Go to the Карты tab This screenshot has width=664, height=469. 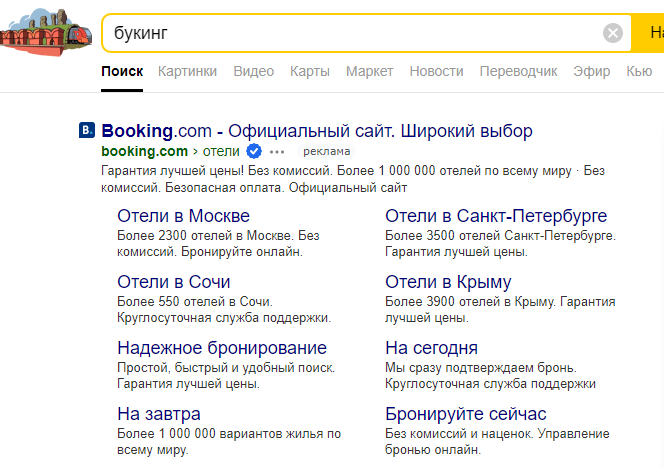tap(310, 71)
